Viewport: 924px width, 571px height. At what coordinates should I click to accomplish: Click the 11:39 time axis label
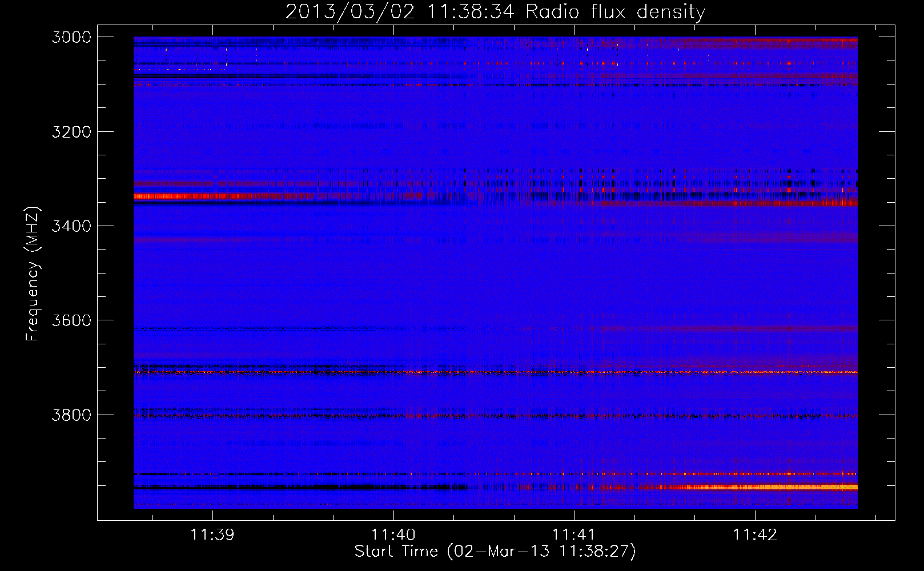pos(212,534)
